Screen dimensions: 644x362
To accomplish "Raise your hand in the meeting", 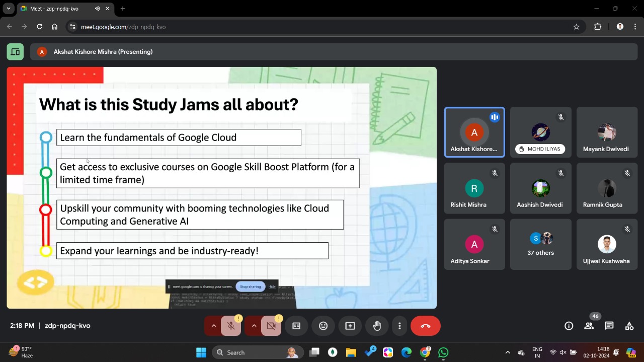I will pos(377,326).
